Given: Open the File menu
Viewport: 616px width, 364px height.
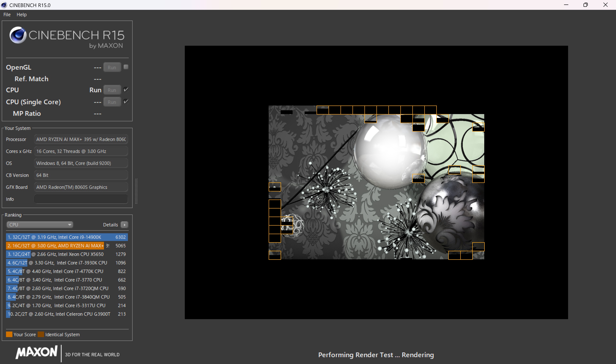Looking at the screenshot, I should coord(7,15).
